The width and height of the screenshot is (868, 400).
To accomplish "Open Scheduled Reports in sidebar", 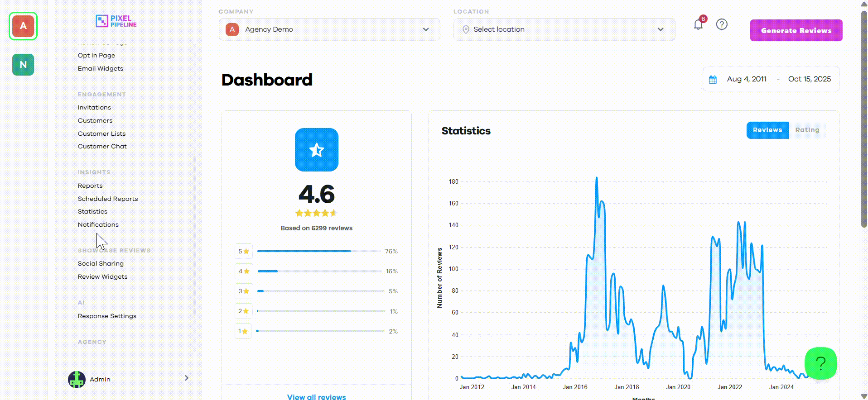I will pos(108,199).
